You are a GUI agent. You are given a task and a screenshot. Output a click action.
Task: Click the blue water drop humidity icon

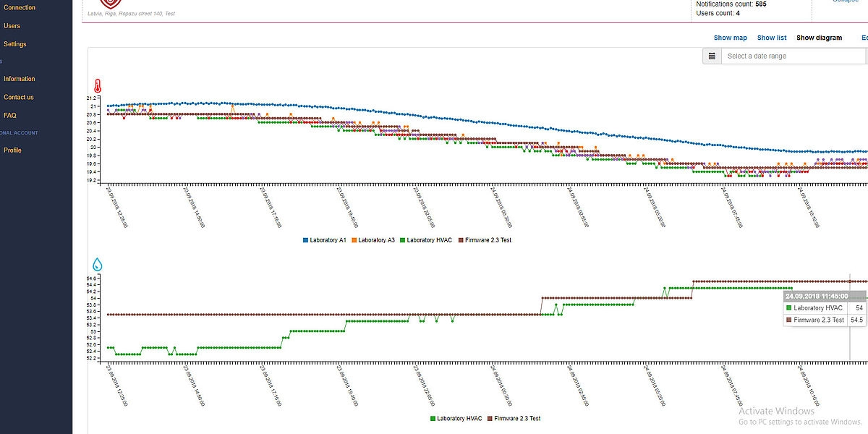pos(97,265)
